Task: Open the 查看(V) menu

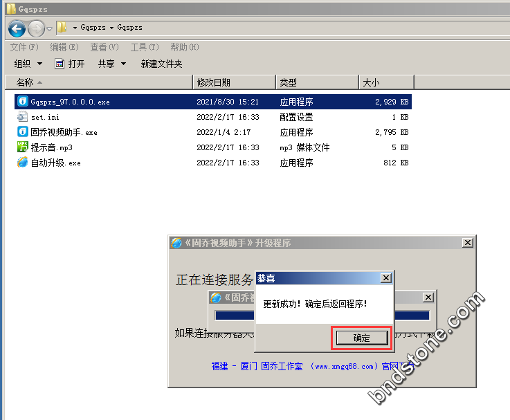Action: tap(104, 47)
